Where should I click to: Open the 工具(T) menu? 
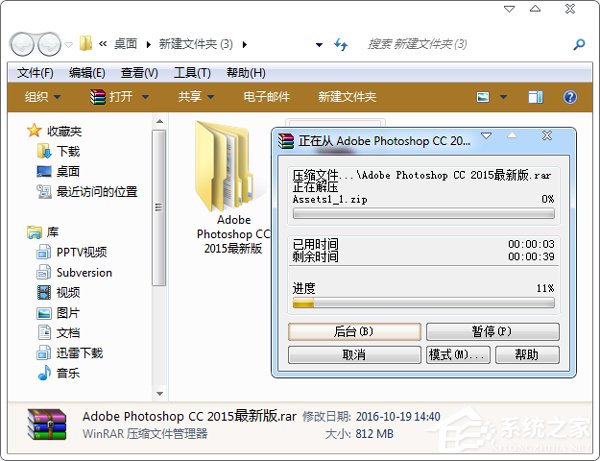191,73
